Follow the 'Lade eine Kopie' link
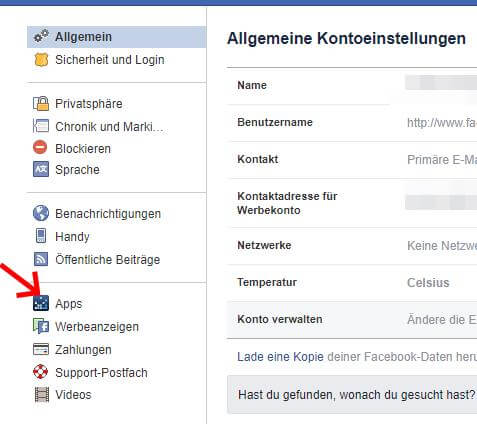Viewport: 477px width, 424px height. coord(280,357)
